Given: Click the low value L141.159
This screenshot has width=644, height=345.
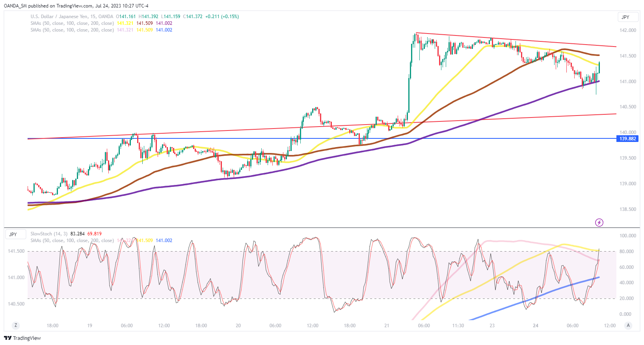Looking at the screenshot, I should coord(171,17).
